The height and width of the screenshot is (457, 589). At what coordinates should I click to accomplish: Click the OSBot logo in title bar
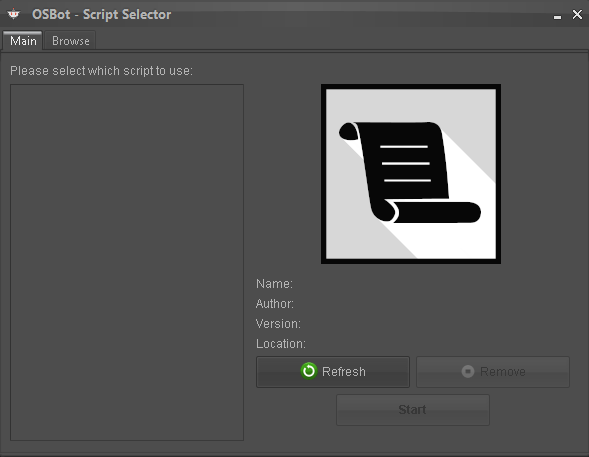14,14
